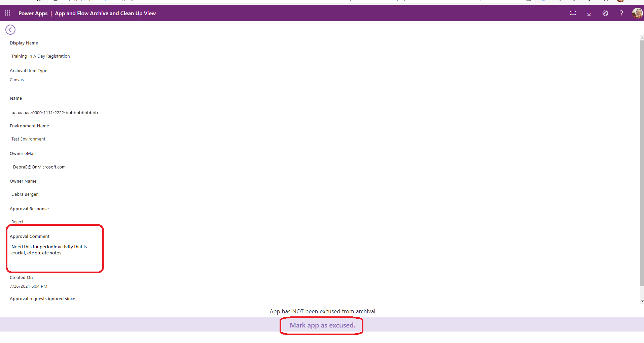Viewport: 644px width, 343px height.
Task: Click App and Flow Archive and Clean Up View title
Action: [105, 13]
